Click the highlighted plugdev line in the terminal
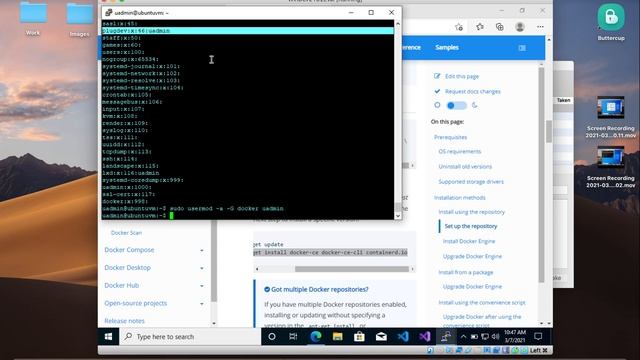Screen dimensions: 640x360 click(248, 31)
